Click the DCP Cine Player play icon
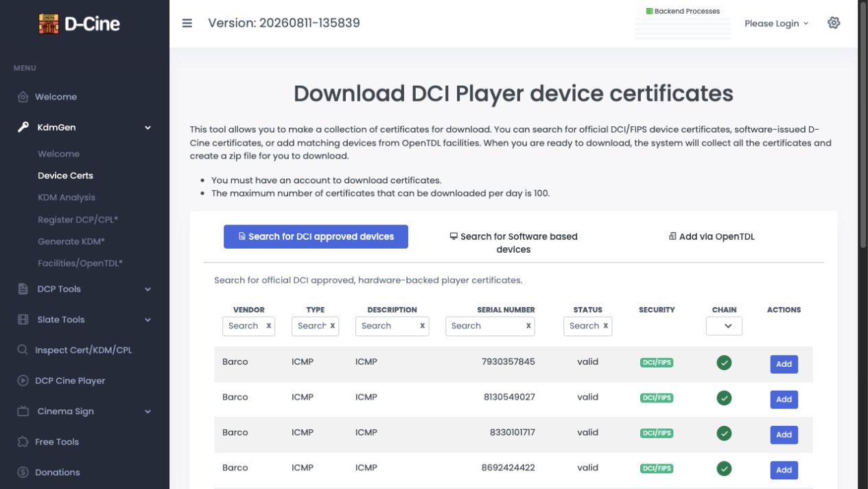The height and width of the screenshot is (489, 868). click(23, 380)
